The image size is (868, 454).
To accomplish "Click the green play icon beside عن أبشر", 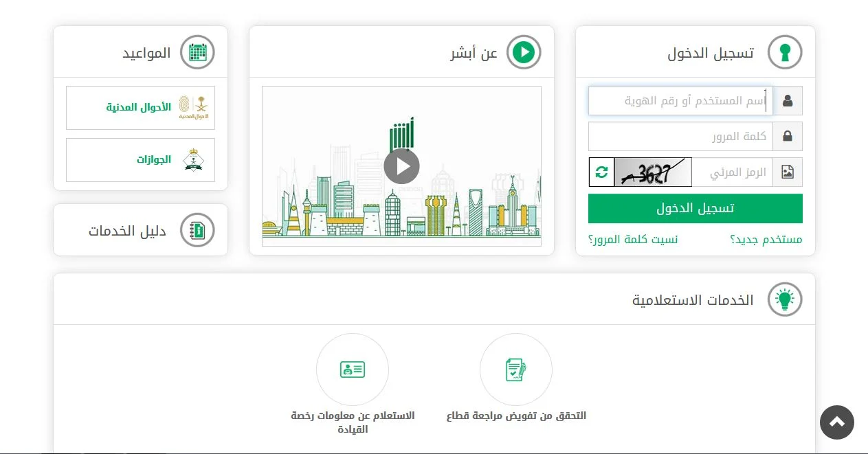I will pyautogui.click(x=524, y=52).
